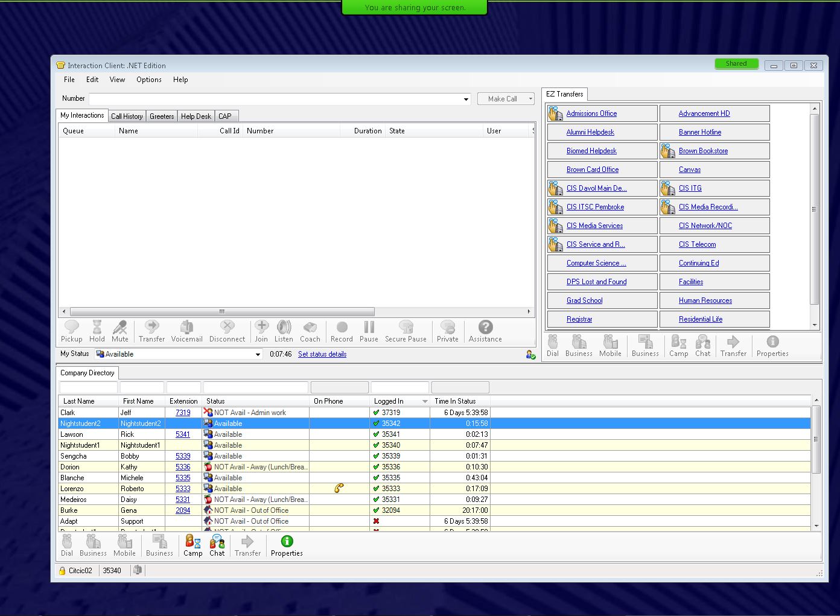840x616 pixels.
Task: Open the View menu
Action: 117,80
